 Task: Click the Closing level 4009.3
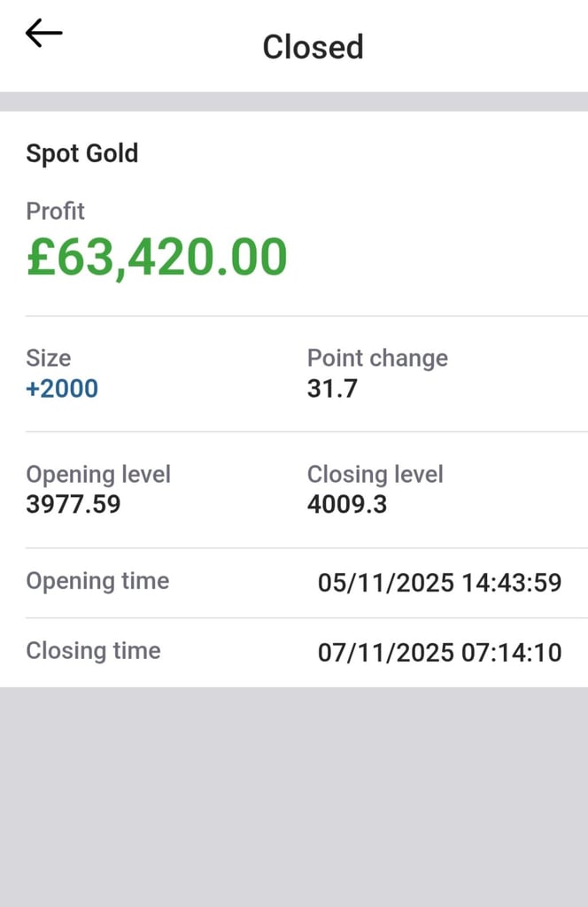[x=346, y=505]
